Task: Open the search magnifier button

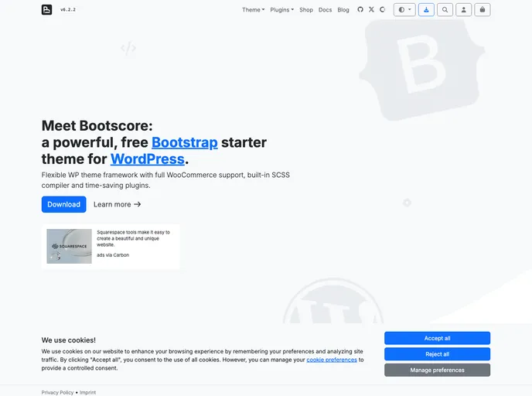Action: (x=445, y=10)
